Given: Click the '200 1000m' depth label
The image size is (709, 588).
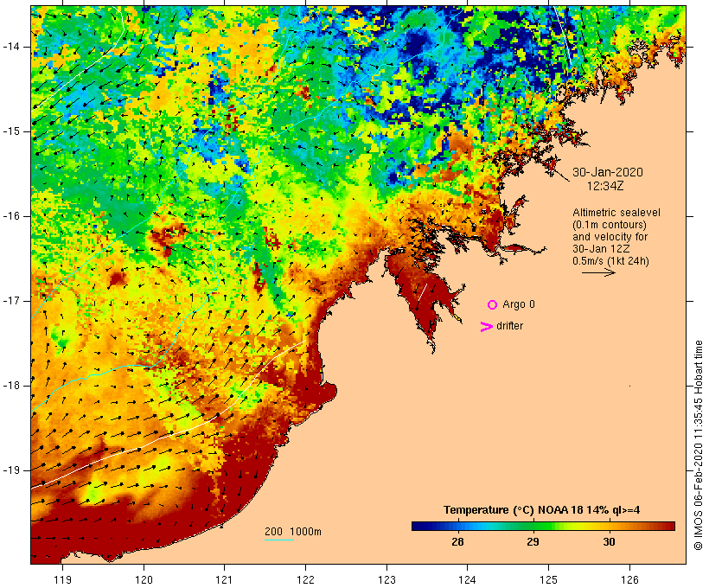Looking at the screenshot, I should (x=293, y=532).
